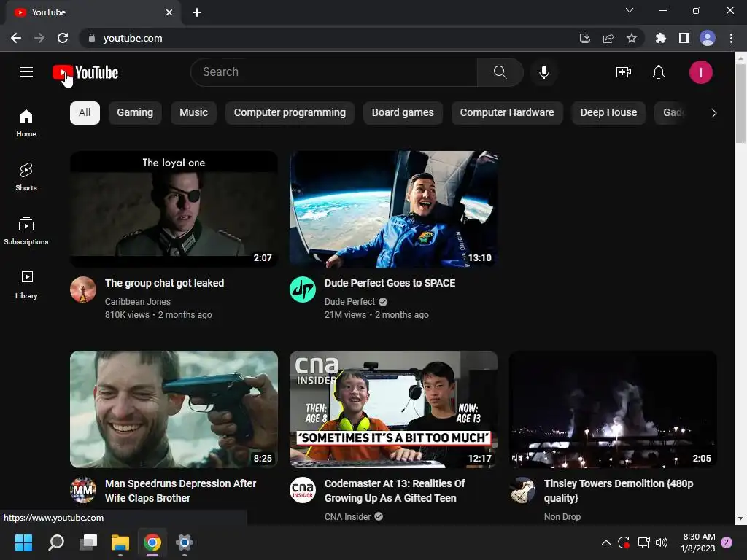Viewport: 747px width, 560px height.
Task: Go back with browser back arrow
Action: (16, 38)
